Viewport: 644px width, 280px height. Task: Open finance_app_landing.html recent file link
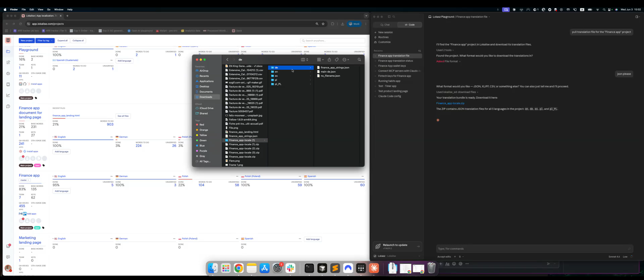pyautogui.click(x=66, y=116)
